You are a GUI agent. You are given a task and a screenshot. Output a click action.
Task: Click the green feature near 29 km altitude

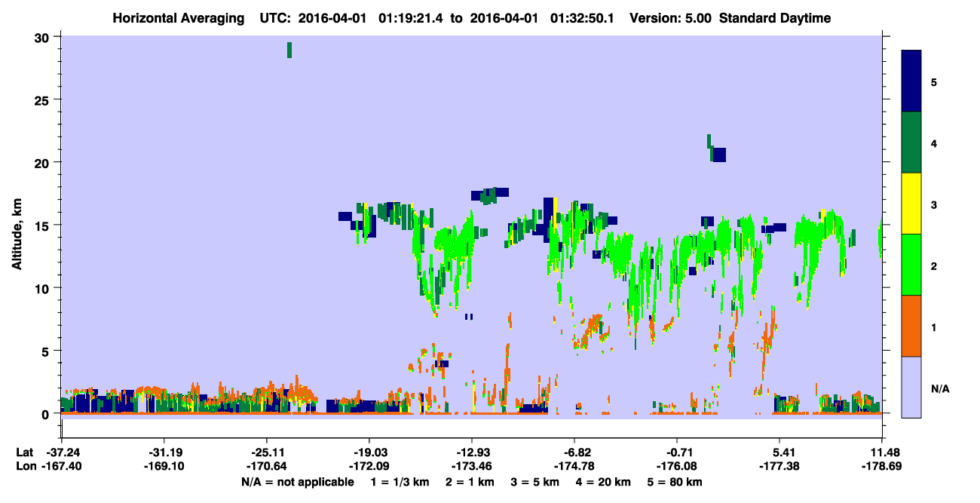click(x=289, y=50)
